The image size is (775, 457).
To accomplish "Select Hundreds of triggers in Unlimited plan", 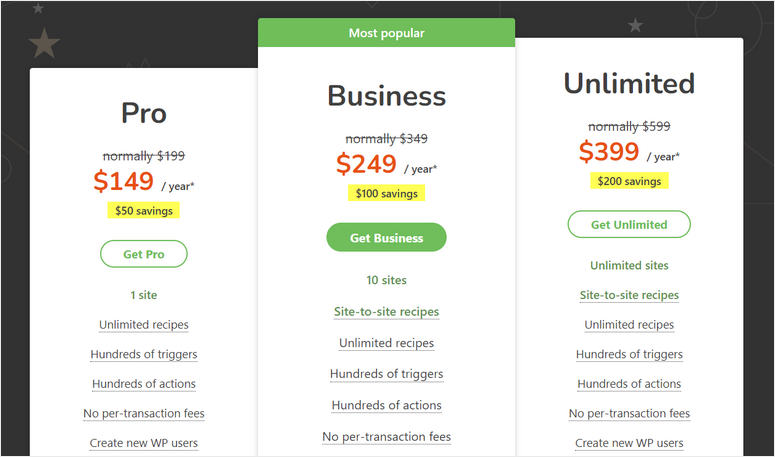I will pos(629,355).
